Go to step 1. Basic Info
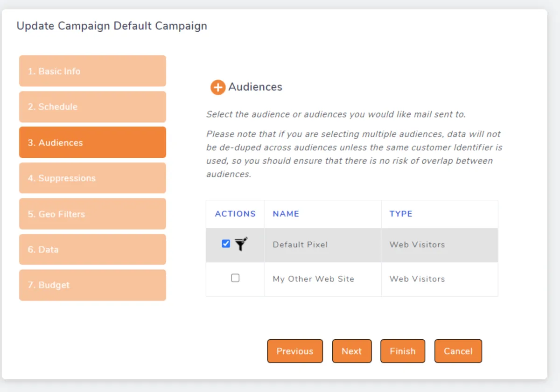Image resolution: width=560 pixels, height=392 pixels. point(92,71)
